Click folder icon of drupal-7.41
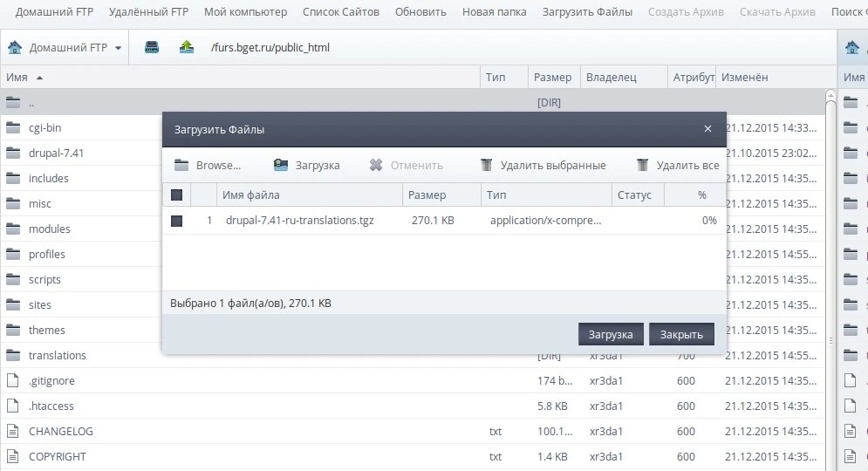Viewport: 868px width, 471px height. 13,154
